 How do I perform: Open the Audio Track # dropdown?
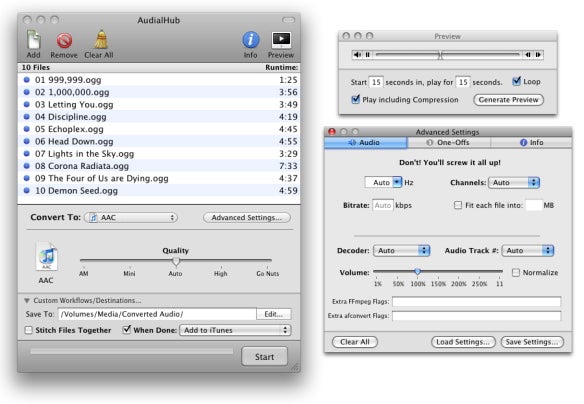pos(528,251)
